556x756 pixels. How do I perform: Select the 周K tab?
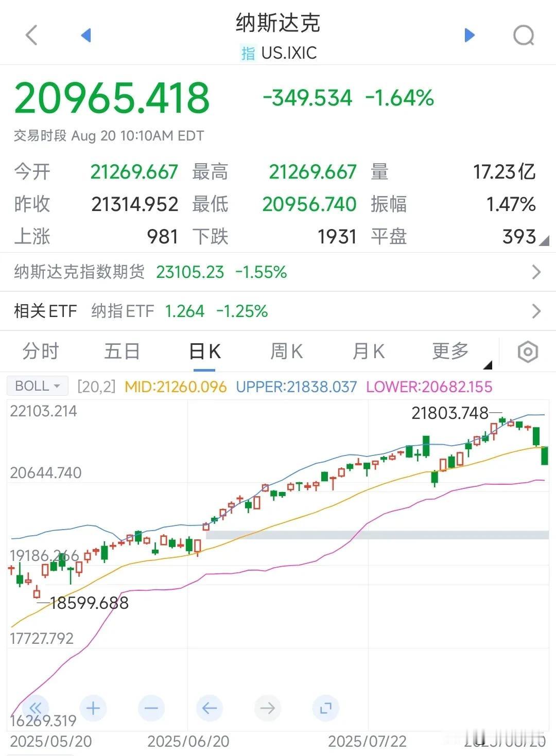[x=286, y=352]
